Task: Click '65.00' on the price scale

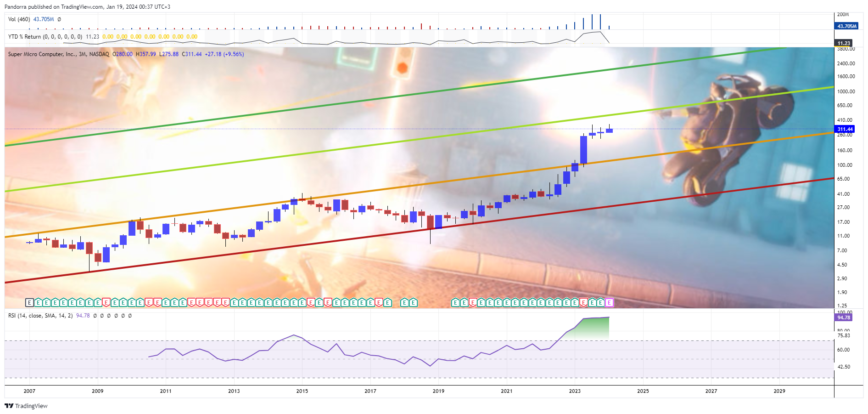Action: coord(843,179)
